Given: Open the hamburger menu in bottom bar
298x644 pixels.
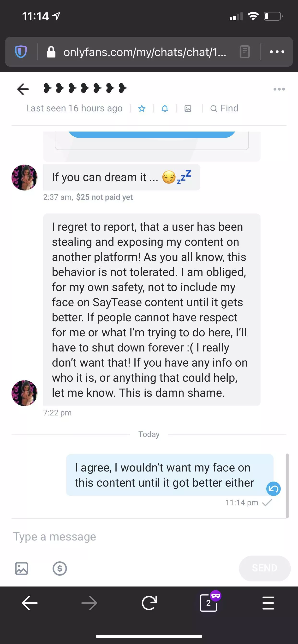Looking at the screenshot, I should tap(268, 603).
